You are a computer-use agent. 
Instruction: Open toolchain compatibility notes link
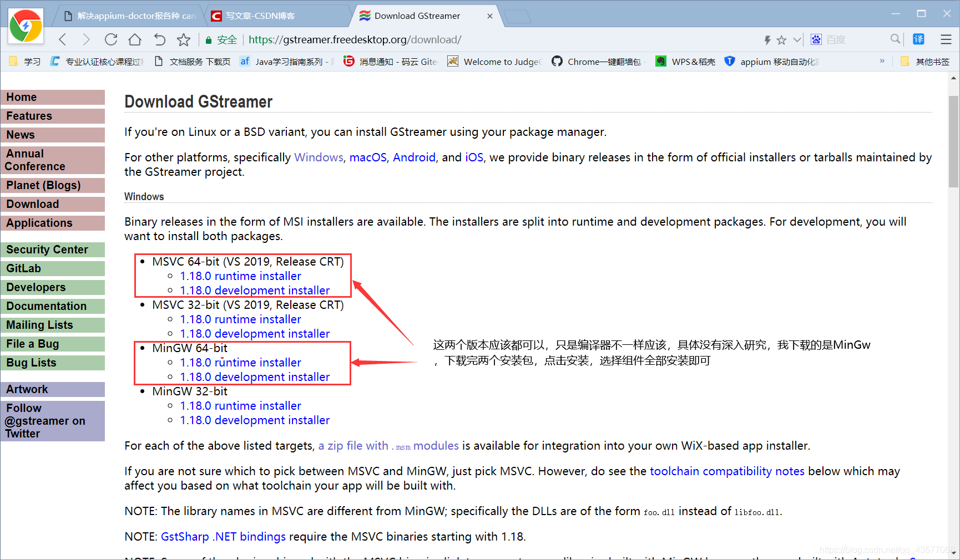727,471
